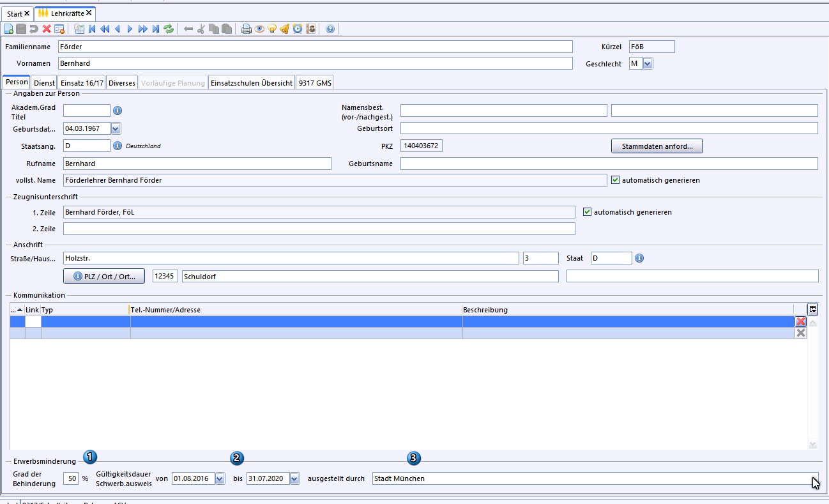
Task: Skip back several records with double-left arrow
Action: click(105, 29)
